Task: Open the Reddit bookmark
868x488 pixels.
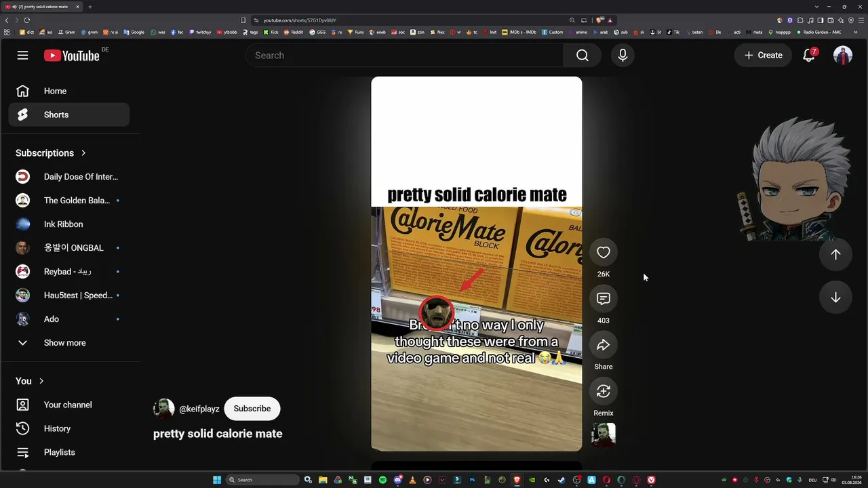Action: click(294, 32)
